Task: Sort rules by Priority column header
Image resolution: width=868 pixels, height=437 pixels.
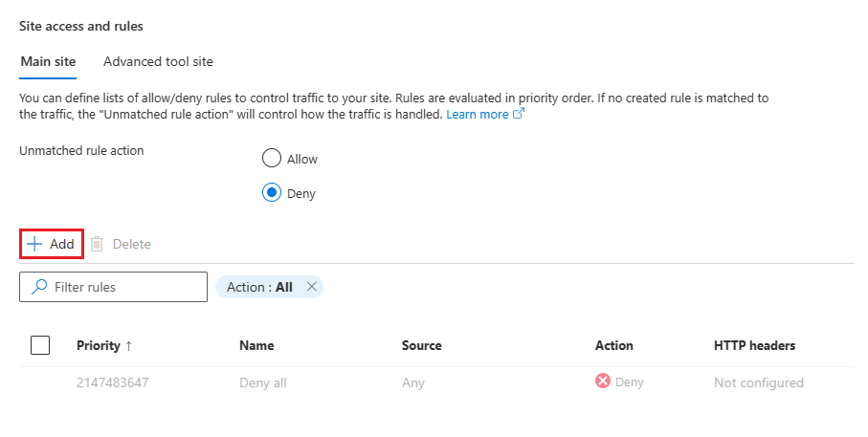Action: pyautogui.click(x=99, y=346)
